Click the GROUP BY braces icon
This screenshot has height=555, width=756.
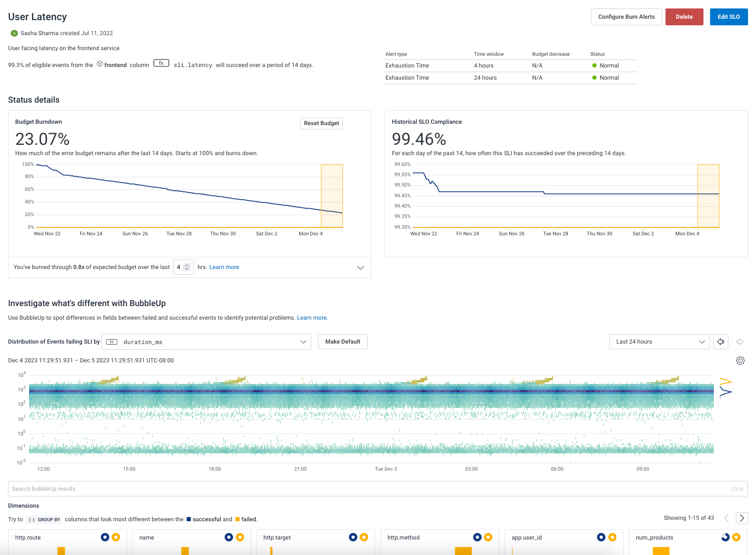(32, 519)
